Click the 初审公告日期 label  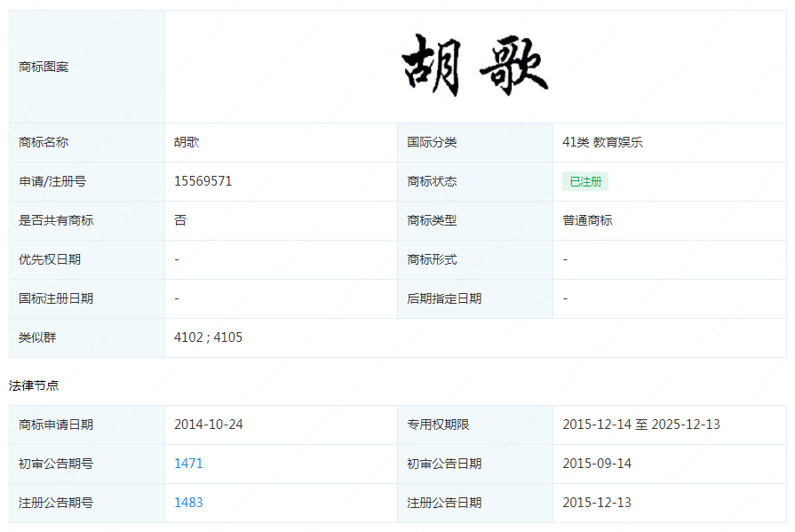tap(444, 464)
